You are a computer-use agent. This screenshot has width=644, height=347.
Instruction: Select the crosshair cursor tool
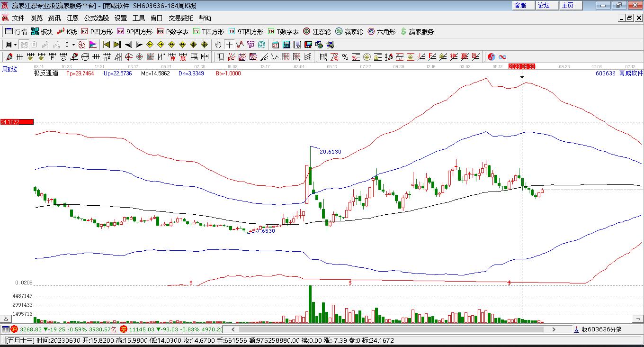pos(229,45)
